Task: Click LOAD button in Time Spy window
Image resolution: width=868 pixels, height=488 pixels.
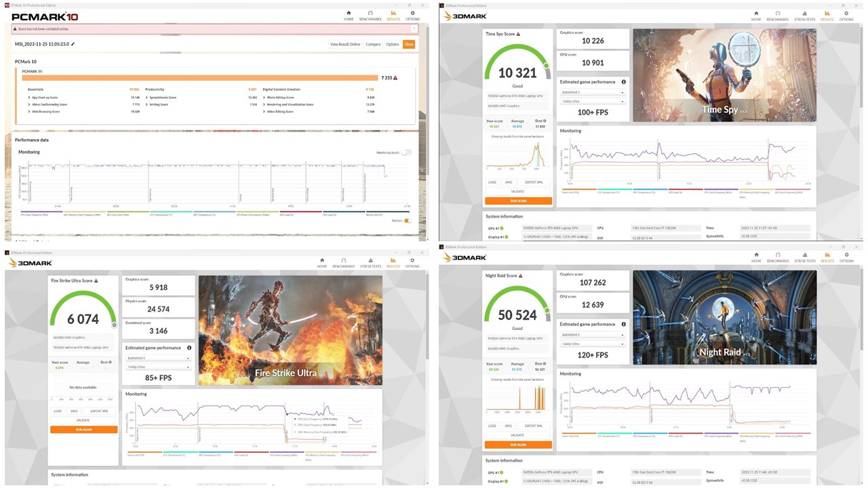Action: pos(492,182)
